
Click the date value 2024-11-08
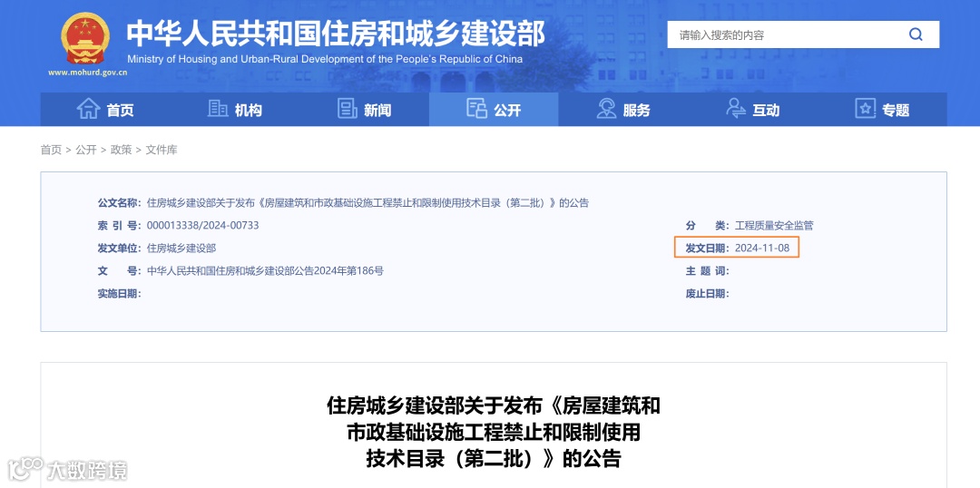[762, 248]
